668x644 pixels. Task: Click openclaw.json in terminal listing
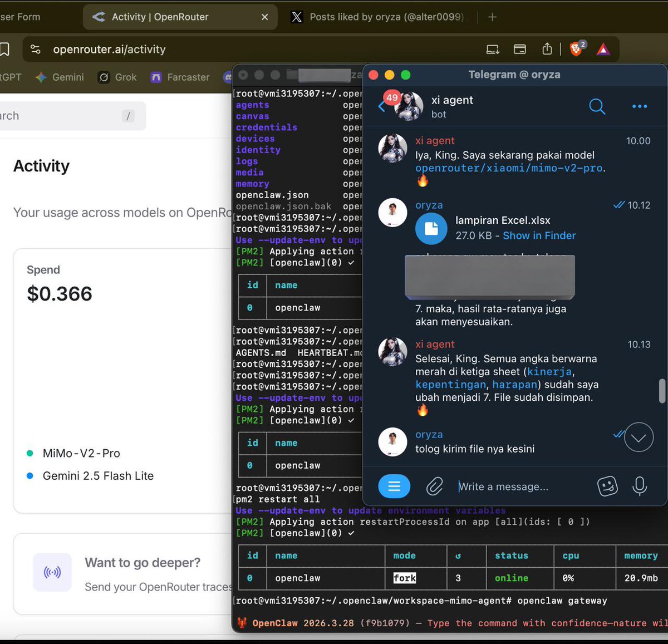tap(272, 195)
